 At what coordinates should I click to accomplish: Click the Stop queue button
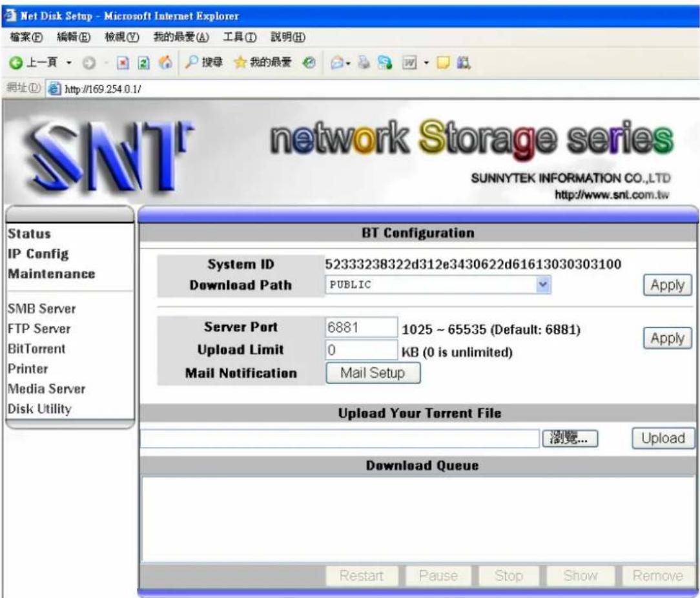click(x=509, y=576)
